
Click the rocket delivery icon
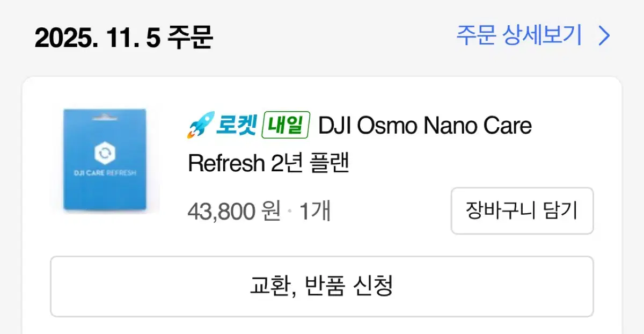click(x=199, y=125)
